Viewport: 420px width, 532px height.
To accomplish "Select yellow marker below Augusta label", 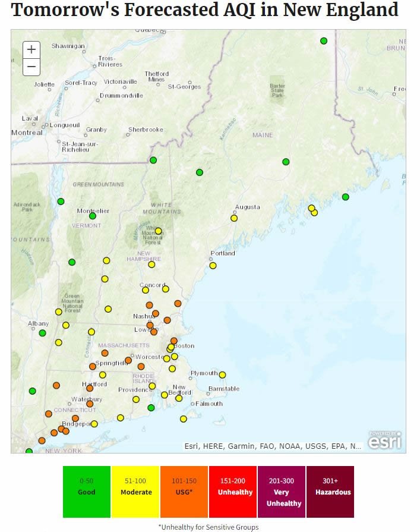I will [x=234, y=218].
